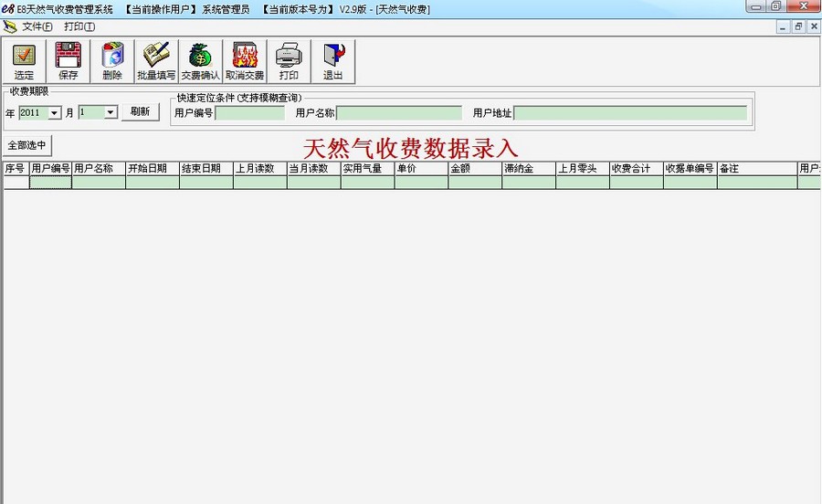The width and height of the screenshot is (822, 504).
Task: Click the 收据单编号 column header
Action: [690, 169]
